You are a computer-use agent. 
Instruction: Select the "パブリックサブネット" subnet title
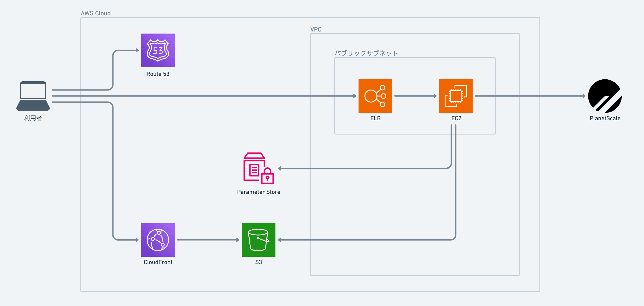(x=366, y=53)
